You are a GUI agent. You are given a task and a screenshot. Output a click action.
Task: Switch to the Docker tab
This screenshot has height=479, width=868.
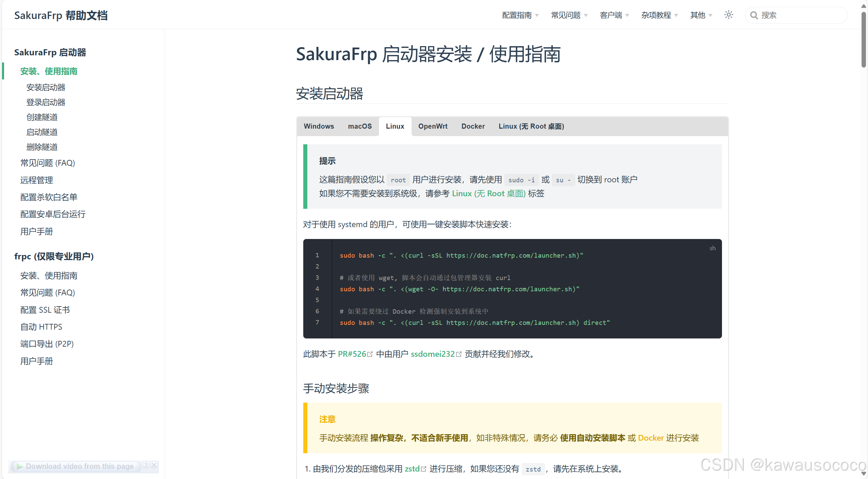point(473,126)
